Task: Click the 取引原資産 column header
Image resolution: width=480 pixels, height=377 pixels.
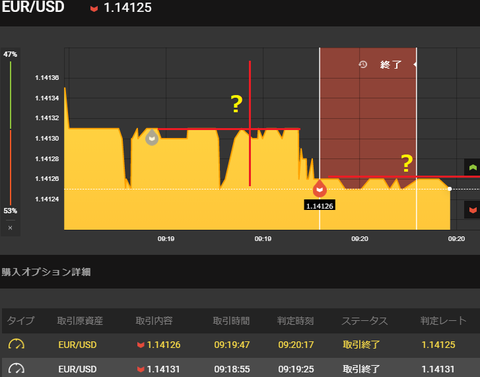Action: click(x=80, y=321)
